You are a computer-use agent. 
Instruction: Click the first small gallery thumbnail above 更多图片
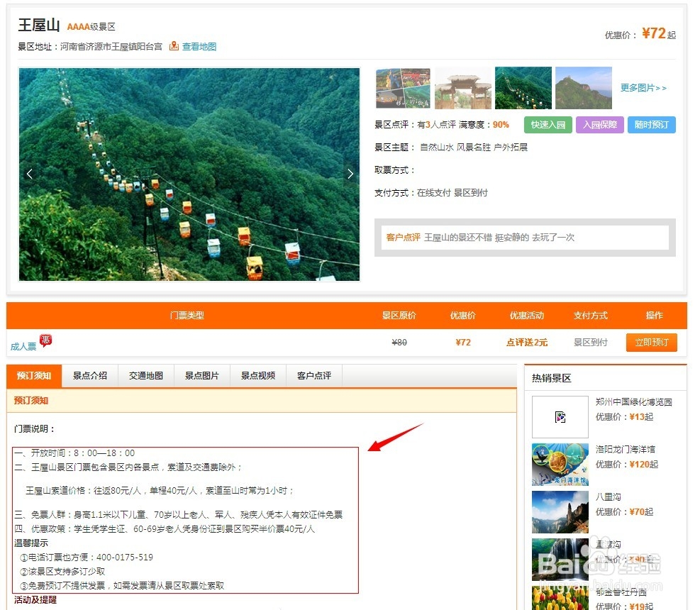pos(402,87)
